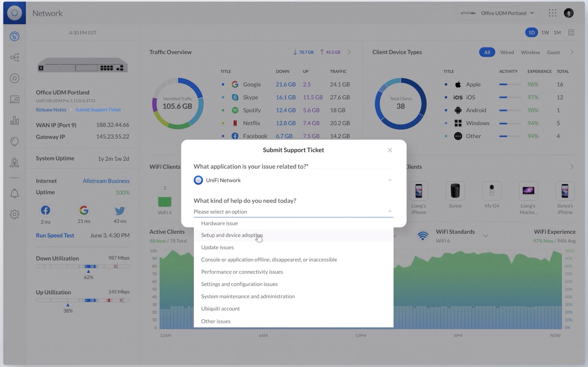This screenshot has height=367, width=588.
Task: Switch time range to 1D
Action: tap(531, 32)
